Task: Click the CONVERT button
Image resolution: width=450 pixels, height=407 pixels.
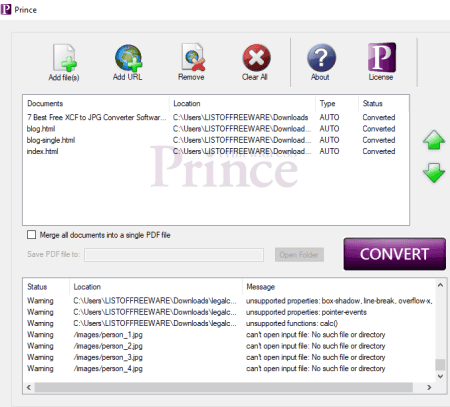Action: click(394, 254)
